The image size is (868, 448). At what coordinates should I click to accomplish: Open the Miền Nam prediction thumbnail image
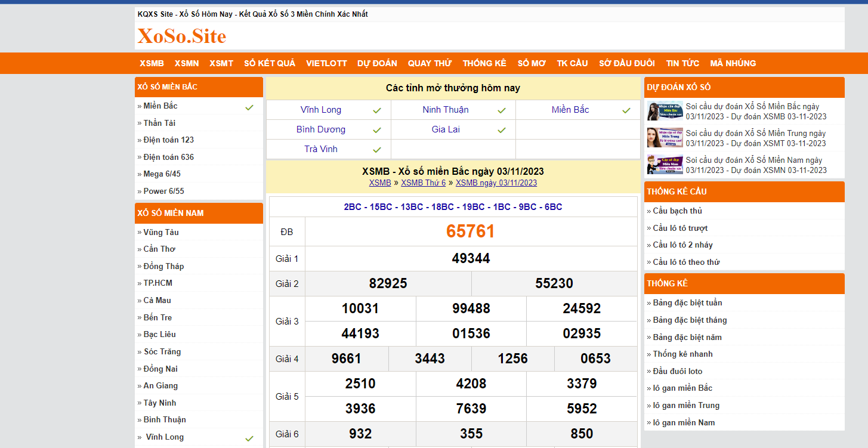pyautogui.click(x=657, y=165)
